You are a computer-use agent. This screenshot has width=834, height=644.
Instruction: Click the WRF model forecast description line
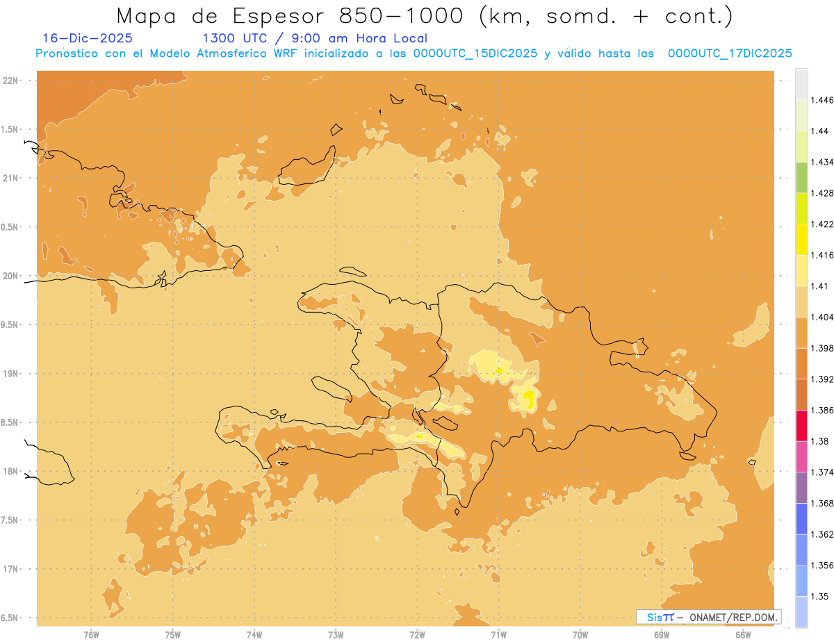(x=414, y=53)
